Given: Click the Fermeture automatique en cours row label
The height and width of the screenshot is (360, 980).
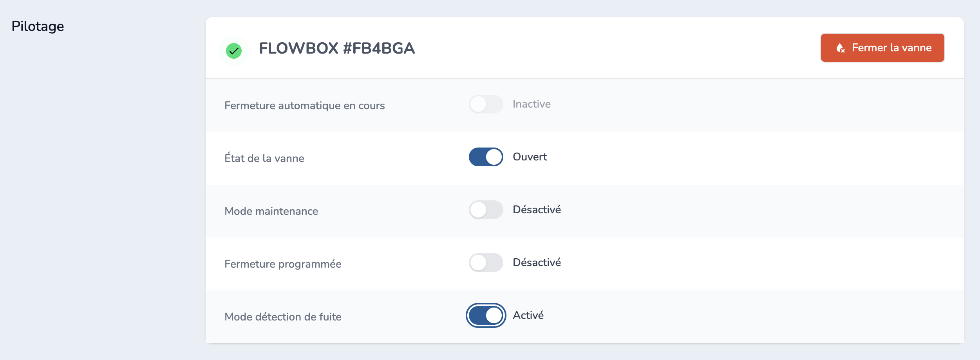Looking at the screenshot, I should 304,105.
